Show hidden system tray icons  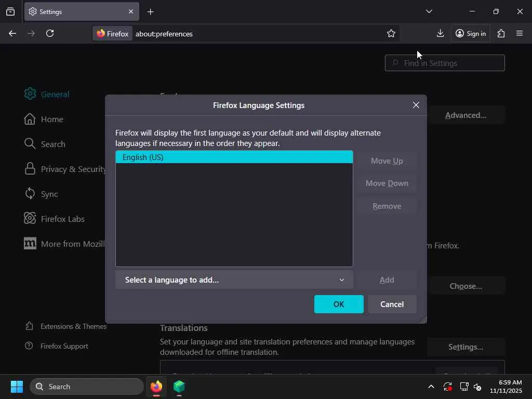pyautogui.click(x=431, y=387)
